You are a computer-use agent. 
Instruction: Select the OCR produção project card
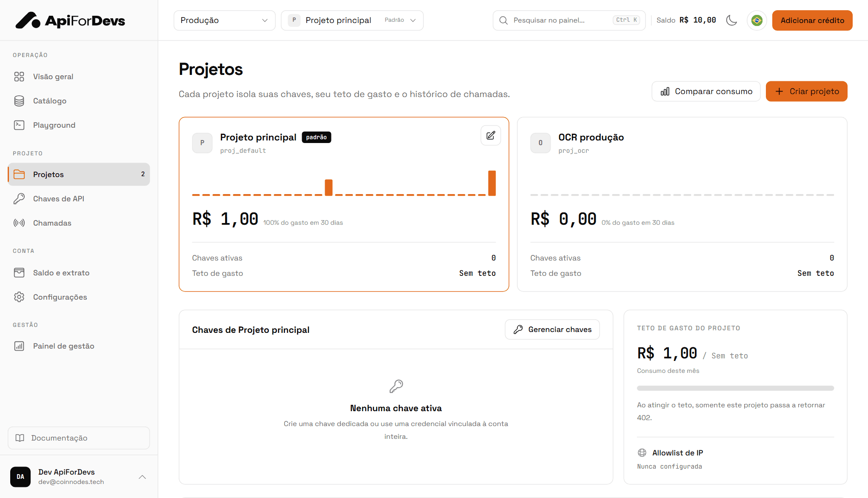(x=682, y=204)
